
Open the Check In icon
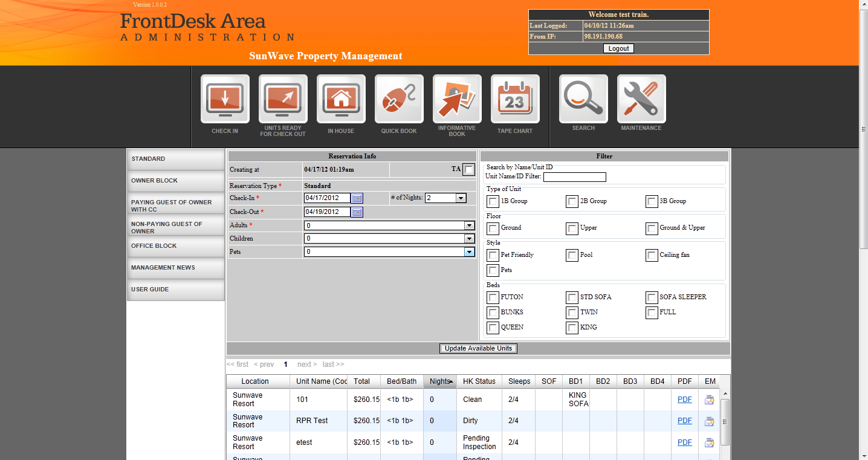tap(225, 99)
